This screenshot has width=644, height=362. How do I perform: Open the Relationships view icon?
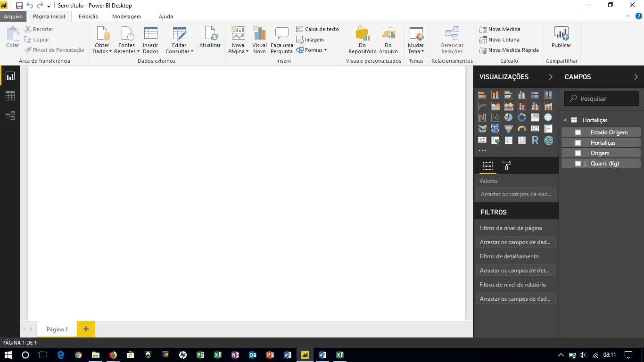pos(10,115)
